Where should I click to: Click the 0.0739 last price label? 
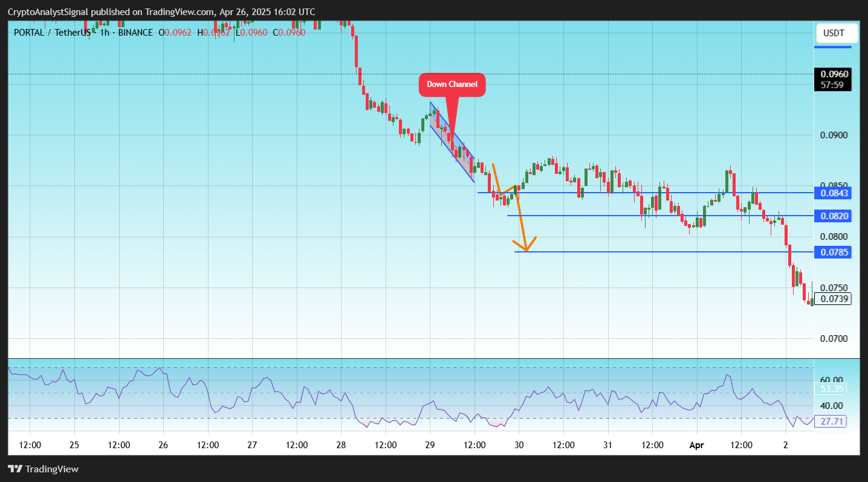[833, 298]
